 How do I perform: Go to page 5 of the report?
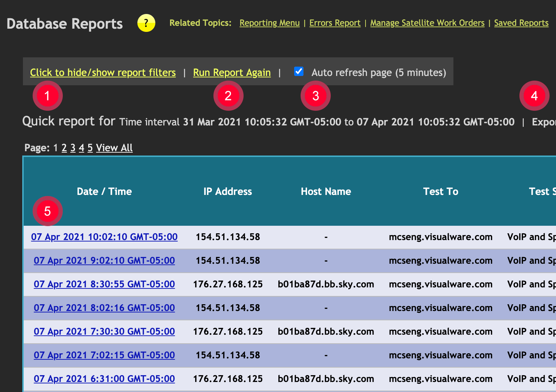click(90, 148)
